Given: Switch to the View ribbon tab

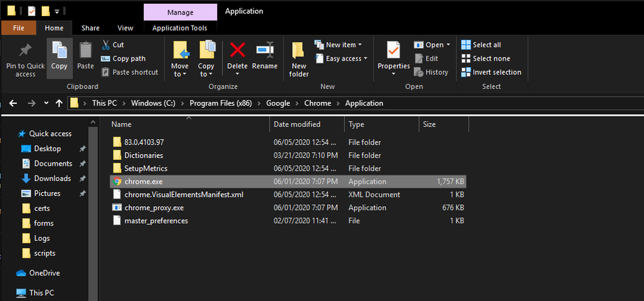Looking at the screenshot, I should 125,28.
